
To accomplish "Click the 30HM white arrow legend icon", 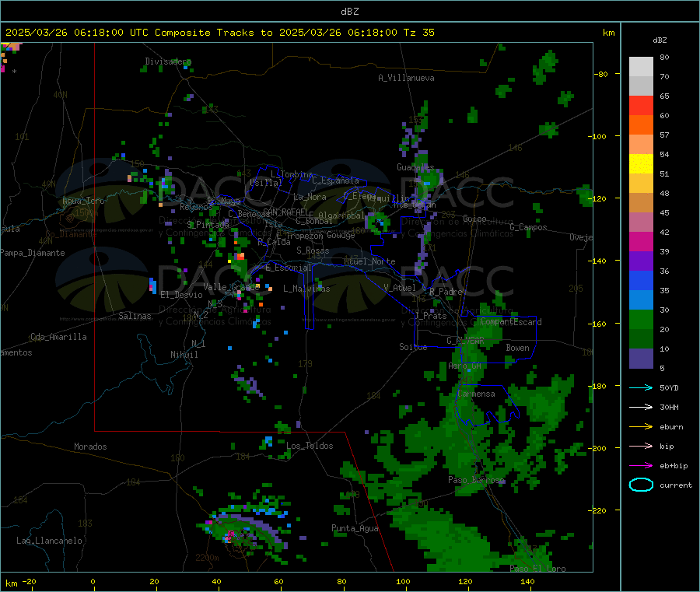I will (641, 407).
